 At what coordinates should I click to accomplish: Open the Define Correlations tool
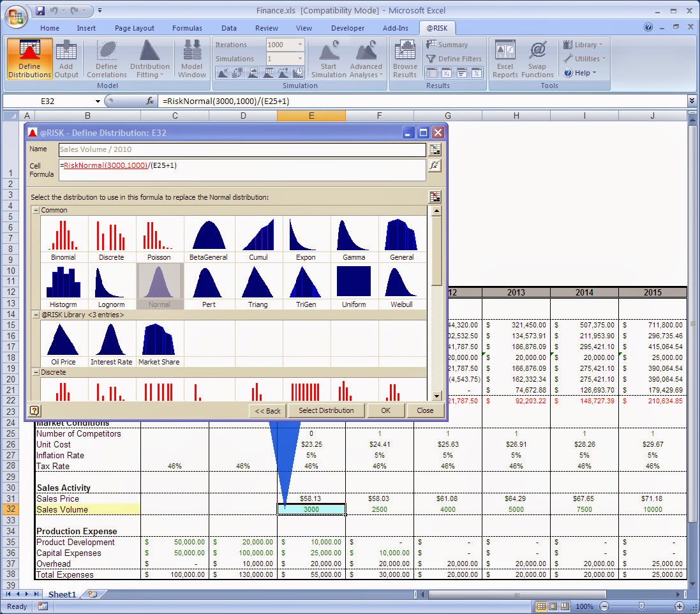tap(106, 58)
